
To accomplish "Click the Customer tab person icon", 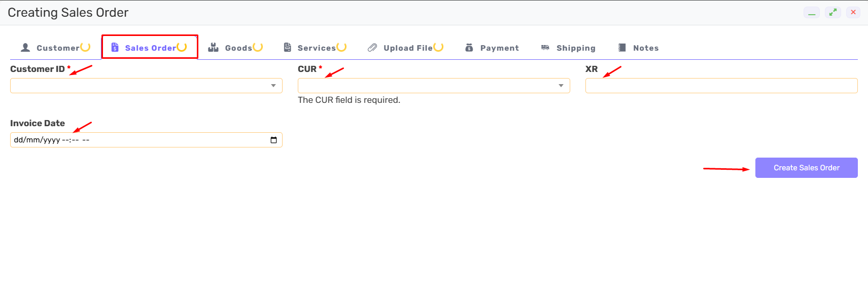I will (25, 48).
